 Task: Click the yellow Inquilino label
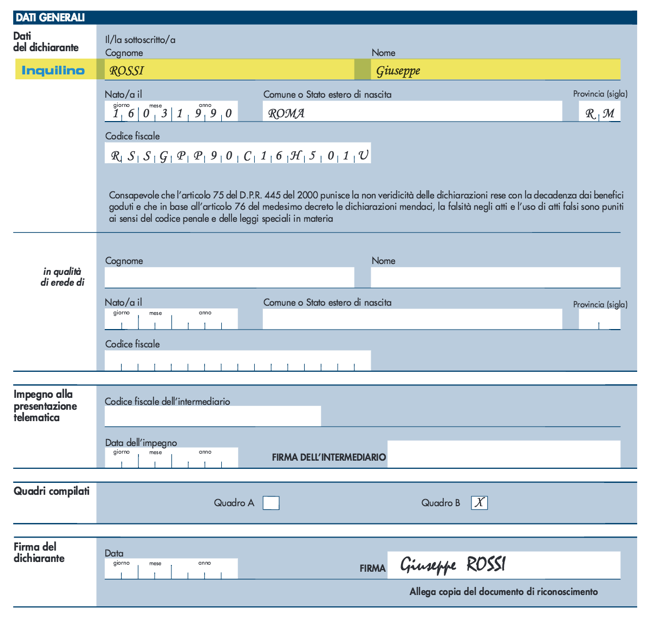pyautogui.click(x=53, y=70)
